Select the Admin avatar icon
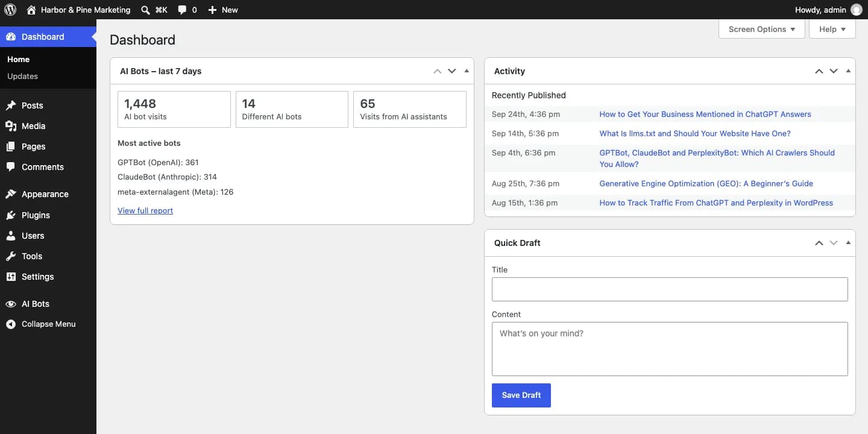Screen dimensions: 868x434 click(x=856, y=10)
